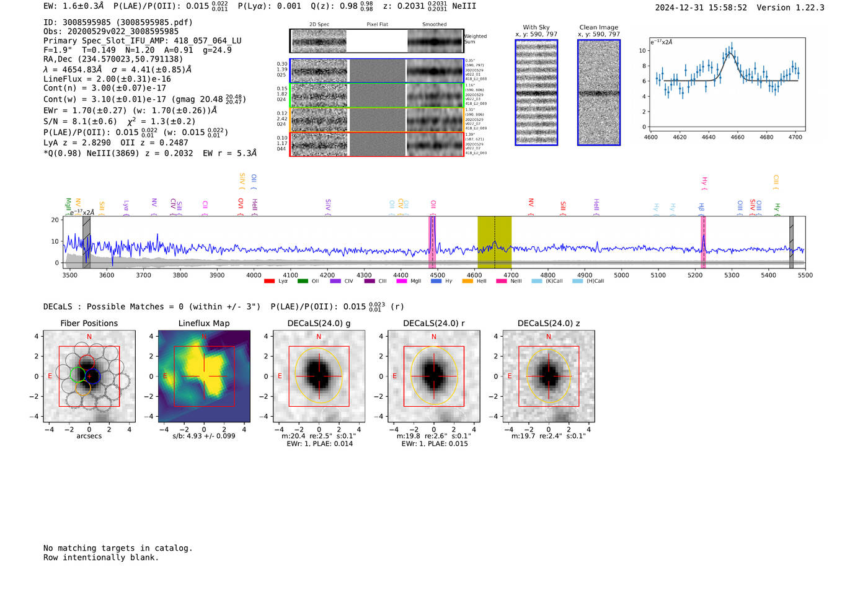Click the Version 1.22.3 label
This screenshot has width=868, height=591.
click(x=790, y=8)
